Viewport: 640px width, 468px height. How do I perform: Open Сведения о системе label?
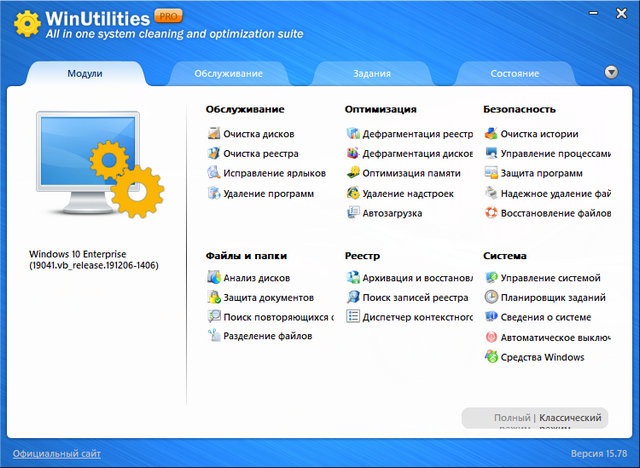pyautogui.click(x=546, y=317)
